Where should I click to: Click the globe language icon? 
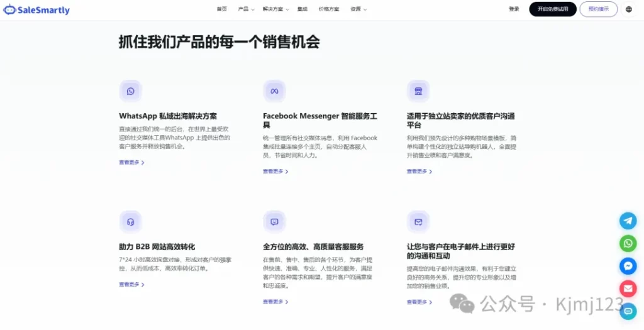pos(629,9)
